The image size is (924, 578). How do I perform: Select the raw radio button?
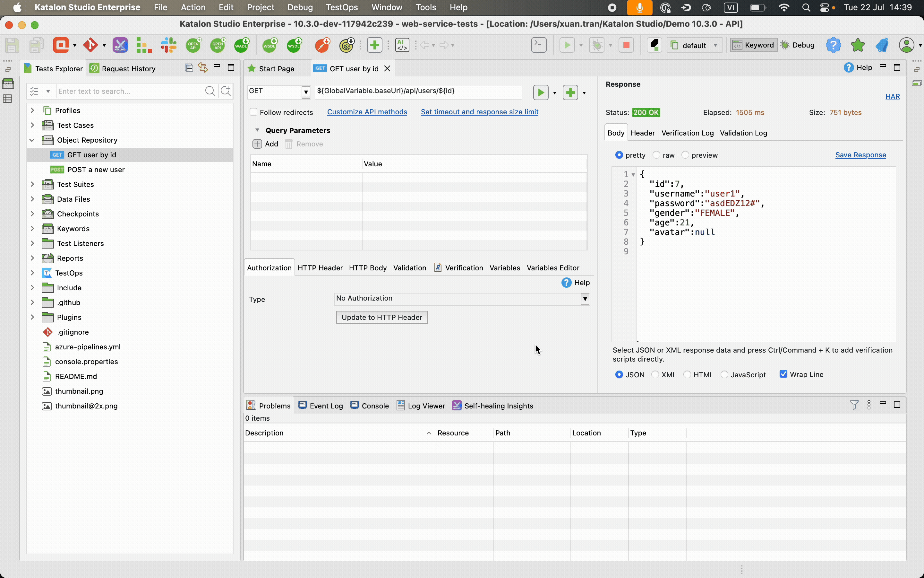click(656, 155)
